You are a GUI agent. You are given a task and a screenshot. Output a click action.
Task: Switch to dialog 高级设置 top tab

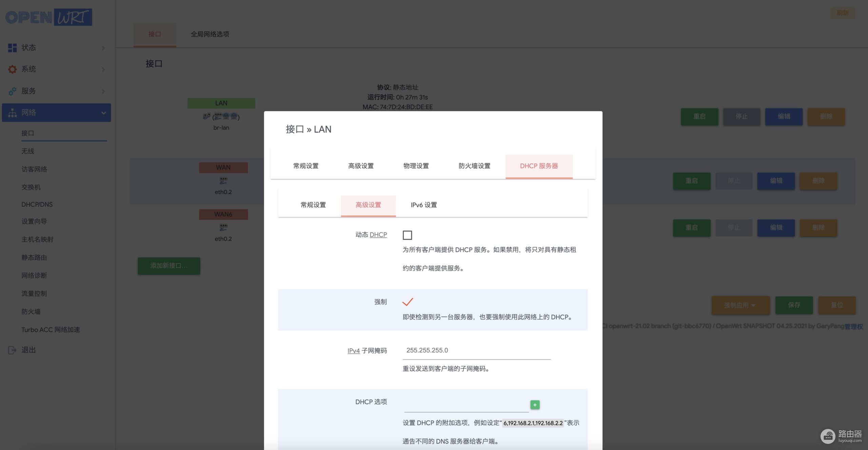tap(361, 166)
